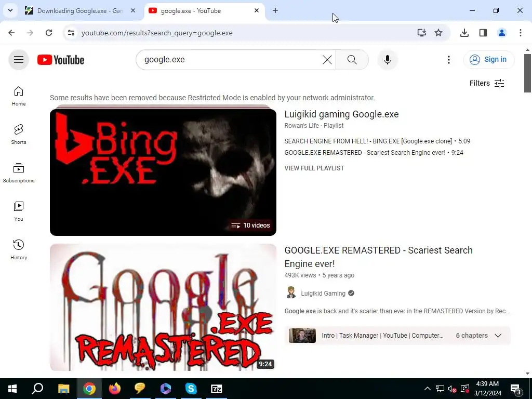Open Chrome profile avatar
Screen dimensions: 532x399
click(x=502, y=33)
